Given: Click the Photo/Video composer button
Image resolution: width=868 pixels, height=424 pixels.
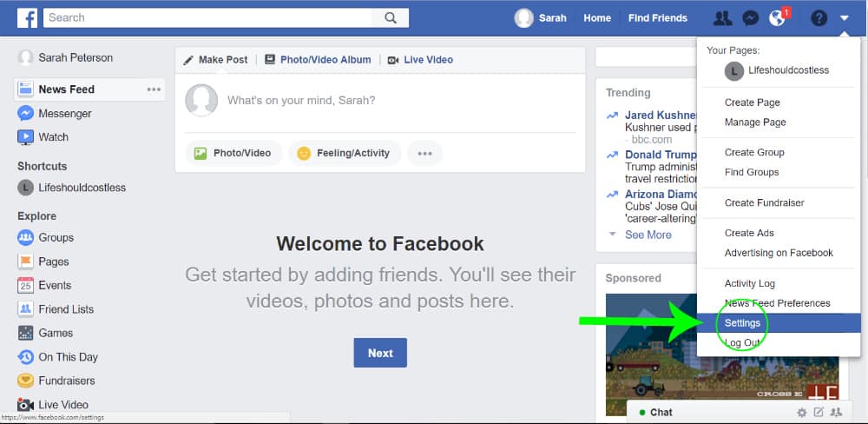Looking at the screenshot, I should pos(233,153).
